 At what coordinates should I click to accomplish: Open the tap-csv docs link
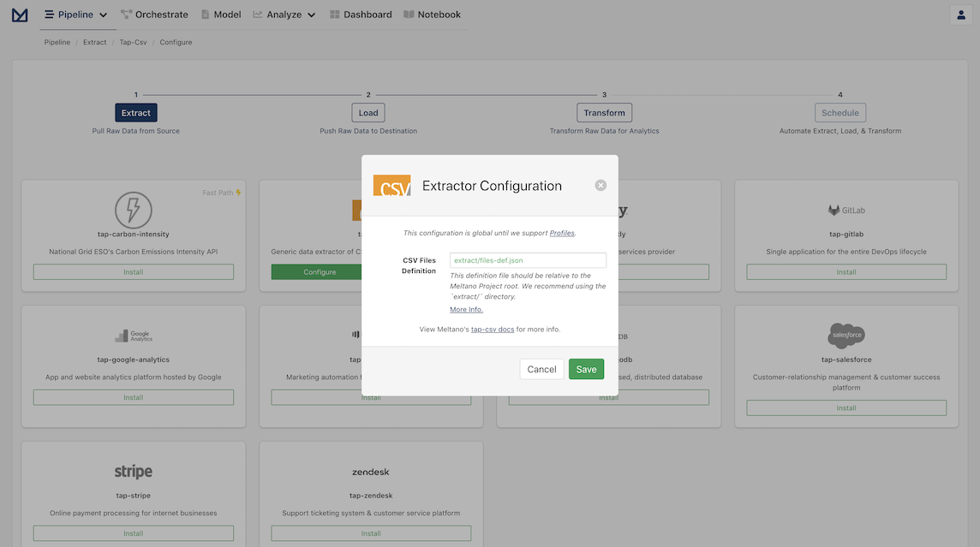tap(493, 329)
